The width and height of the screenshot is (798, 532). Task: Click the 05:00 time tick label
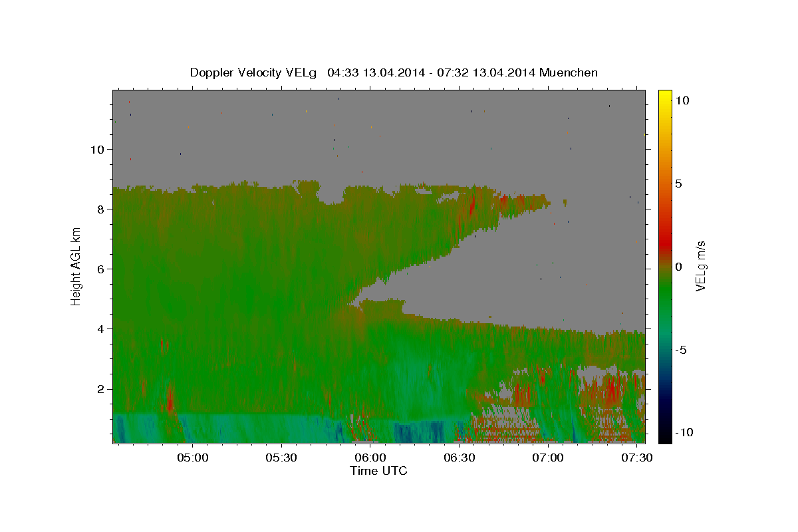(193, 458)
